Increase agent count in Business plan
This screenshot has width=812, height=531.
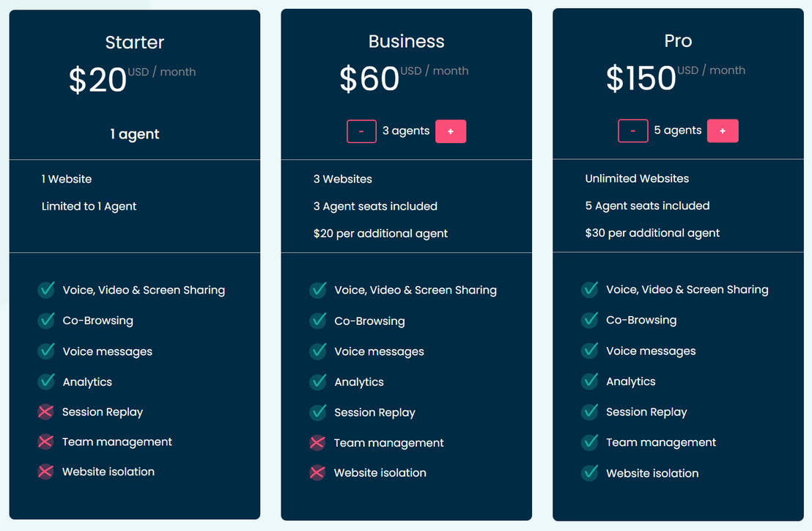pyautogui.click(x=451, y=131)
